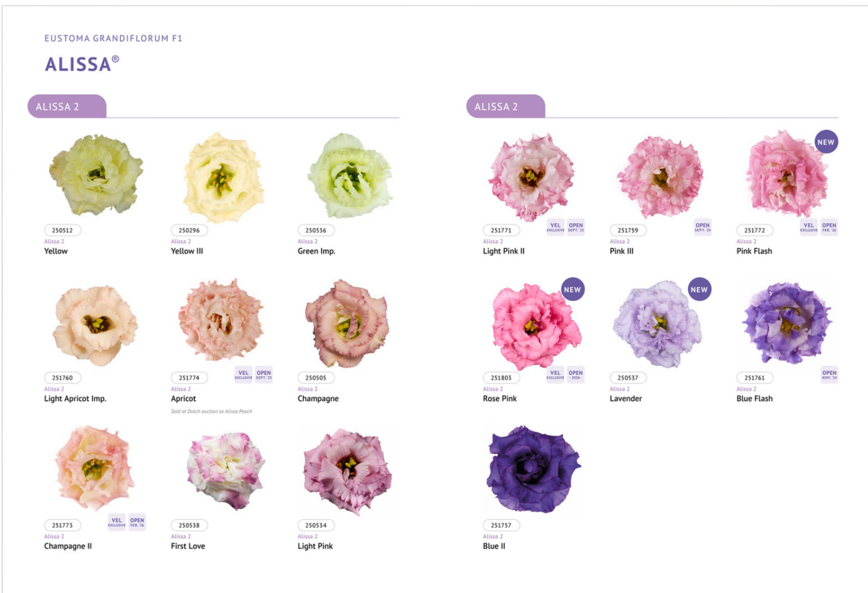Click the dark purple Blue II flower

[533, 469]
